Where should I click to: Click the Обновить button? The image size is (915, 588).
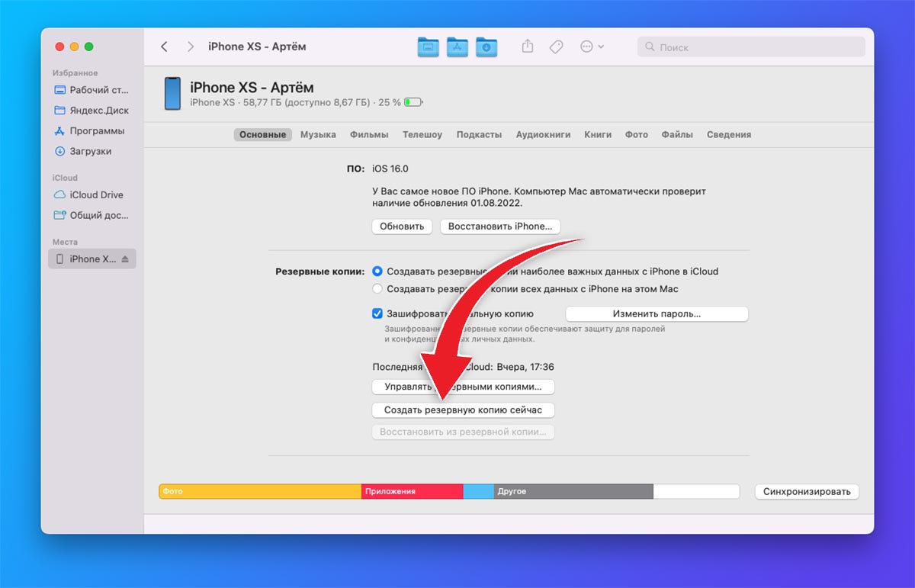coord(403,227)
